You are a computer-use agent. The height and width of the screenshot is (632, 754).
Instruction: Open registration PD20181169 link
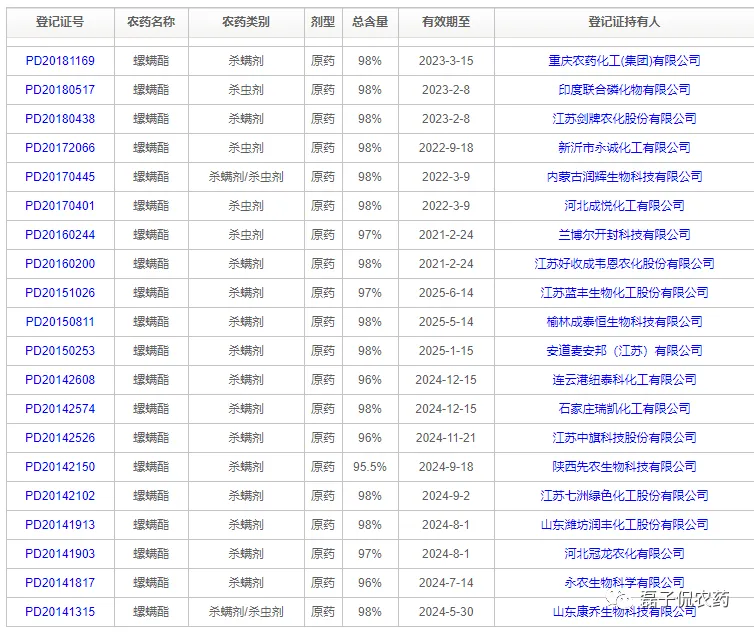60,61
